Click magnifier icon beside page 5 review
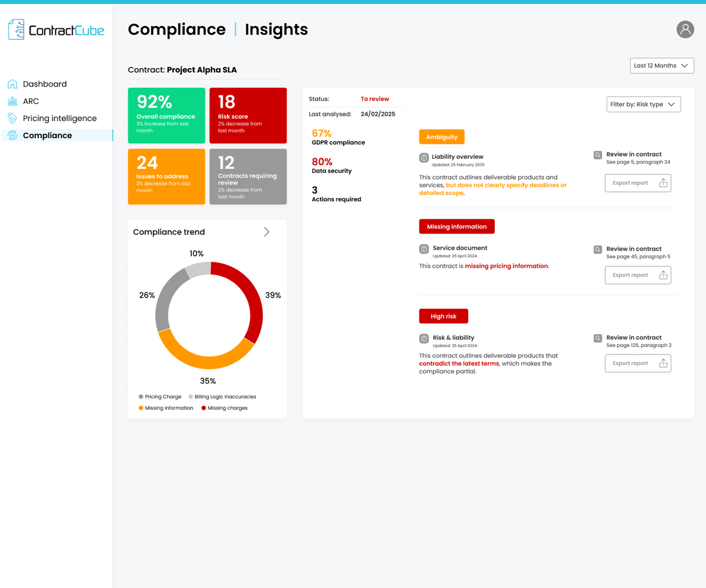This screenshot has height=588, width=706. click(x=598, y=155)
